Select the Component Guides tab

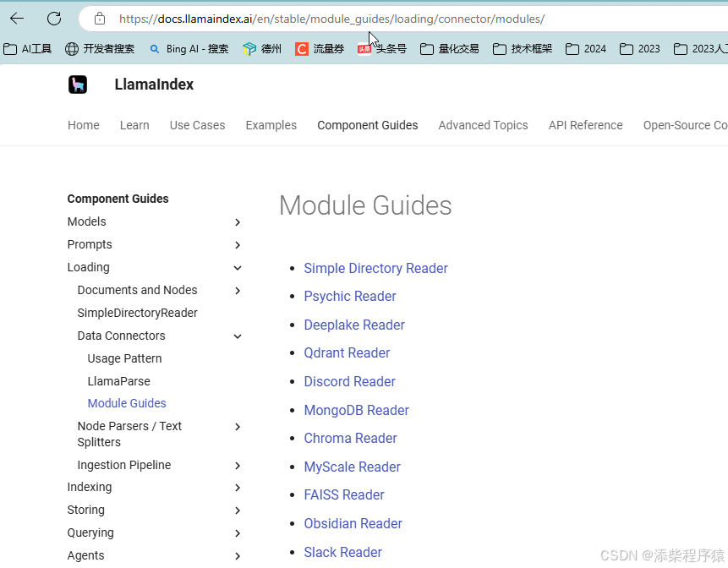(x=368, y=125)
